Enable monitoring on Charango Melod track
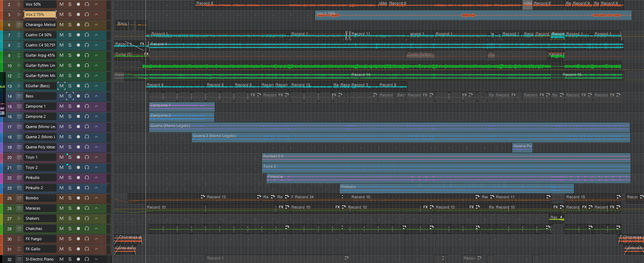The width and height of the screenshot is (644, 263). [x=87, y=25]
